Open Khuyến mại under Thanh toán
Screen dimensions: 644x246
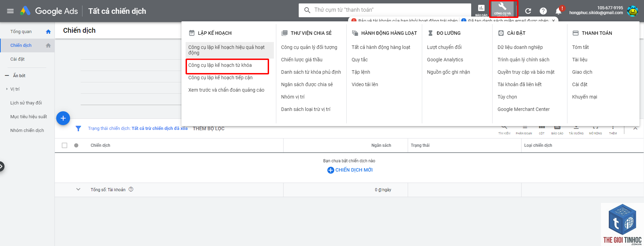tap(585, 97)
